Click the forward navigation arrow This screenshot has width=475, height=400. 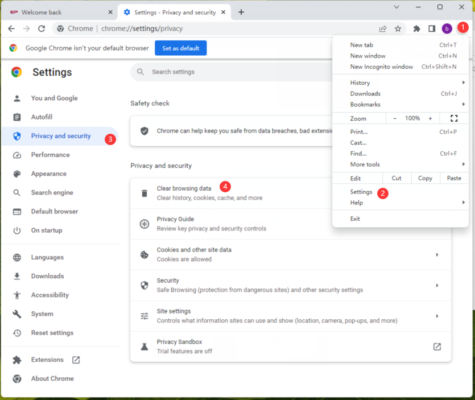[x=26, y=29]
